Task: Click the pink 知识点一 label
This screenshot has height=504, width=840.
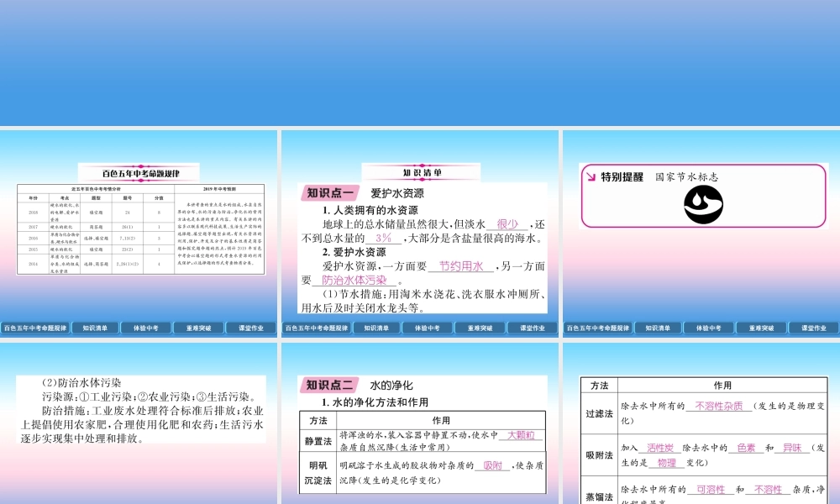Action: [329, 193]
